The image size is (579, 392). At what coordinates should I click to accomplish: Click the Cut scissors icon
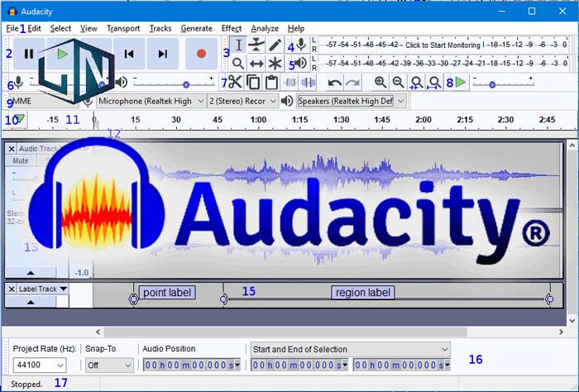pyautogui.click(x=235, y=82)
